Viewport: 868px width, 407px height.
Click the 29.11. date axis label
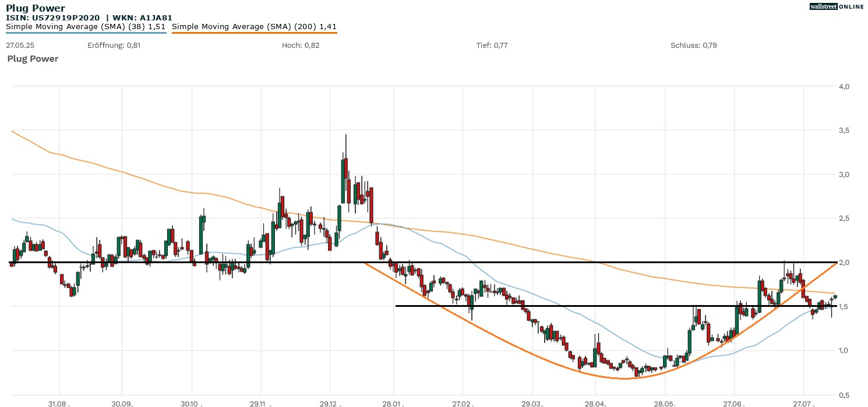[x=261, y=402]
